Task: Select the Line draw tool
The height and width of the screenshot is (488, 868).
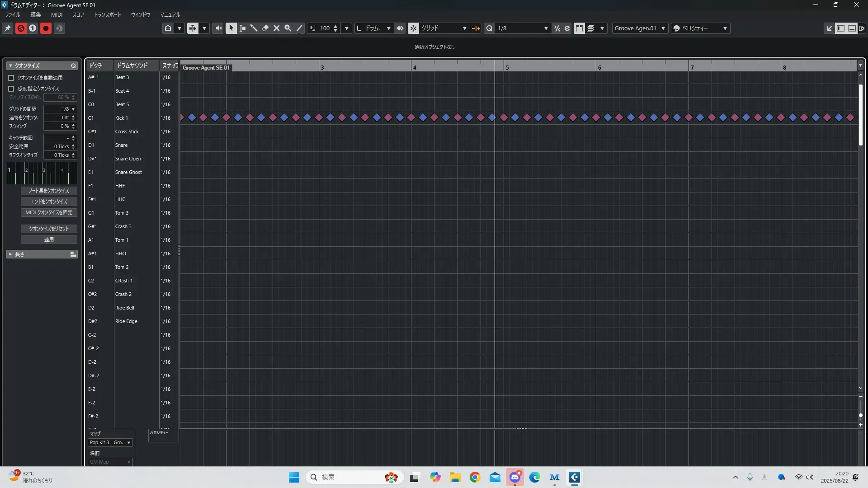Action: pos(299,28)
